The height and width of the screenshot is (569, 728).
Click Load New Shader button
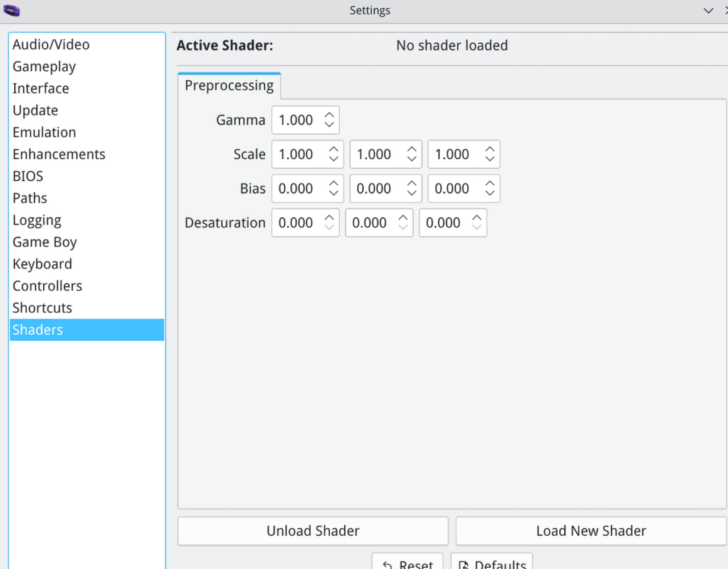591,531
